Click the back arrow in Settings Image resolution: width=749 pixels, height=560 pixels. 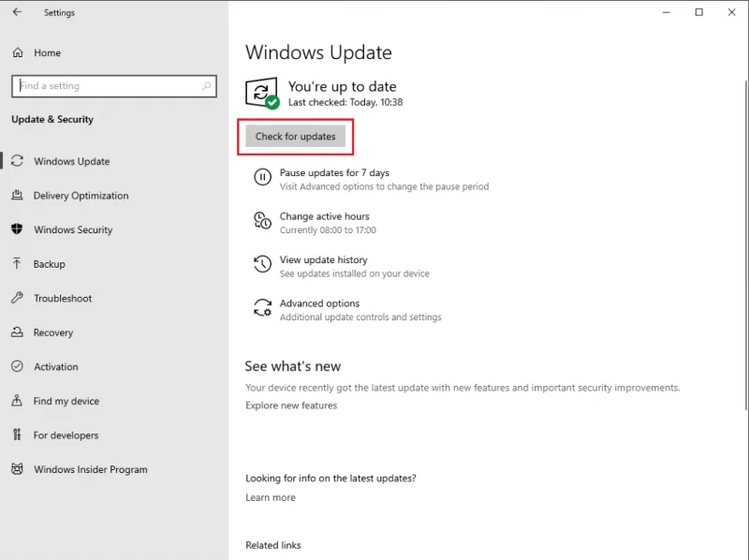coord(17,12)
